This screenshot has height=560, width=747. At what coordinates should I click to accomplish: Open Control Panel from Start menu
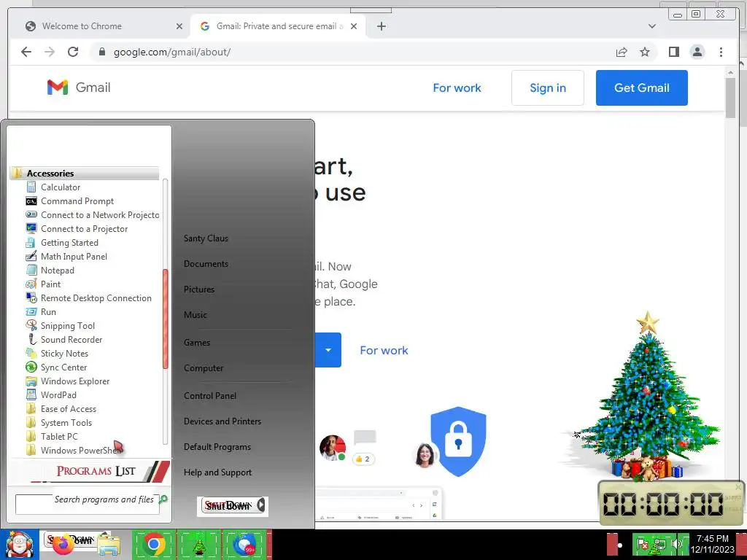210,396
